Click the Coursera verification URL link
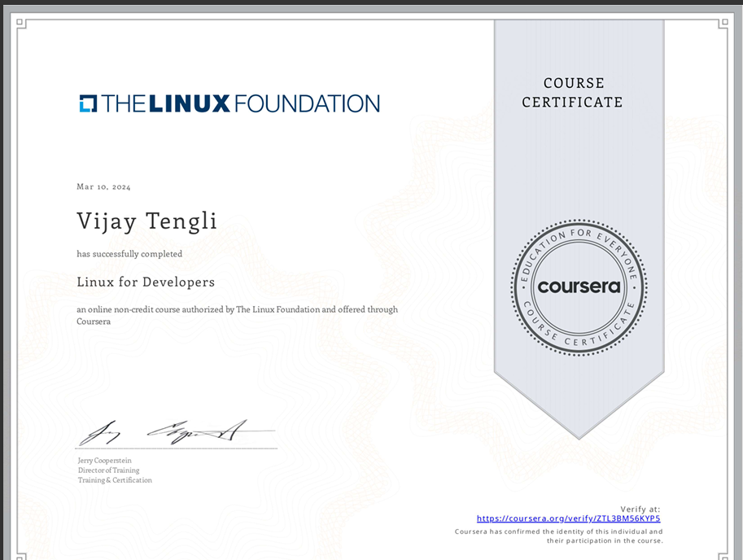The height and width of the screenshot is (560, 743). click(568, 518)
